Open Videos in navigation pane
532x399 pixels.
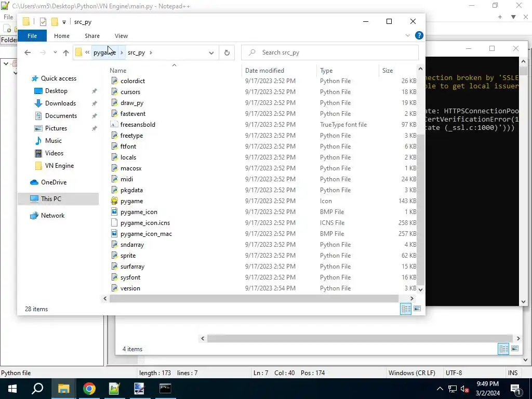click(x=54, y=153)
